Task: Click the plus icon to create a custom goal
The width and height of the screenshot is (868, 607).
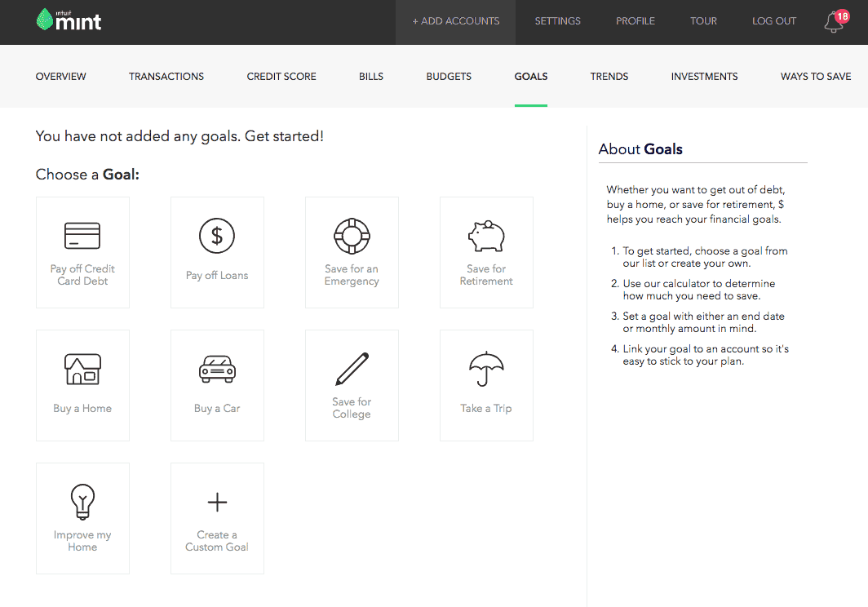Action: pos(217,502)
